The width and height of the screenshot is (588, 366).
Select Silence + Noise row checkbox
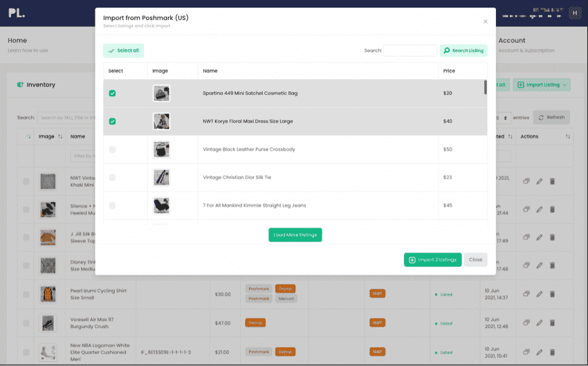[x=26, y=209]
